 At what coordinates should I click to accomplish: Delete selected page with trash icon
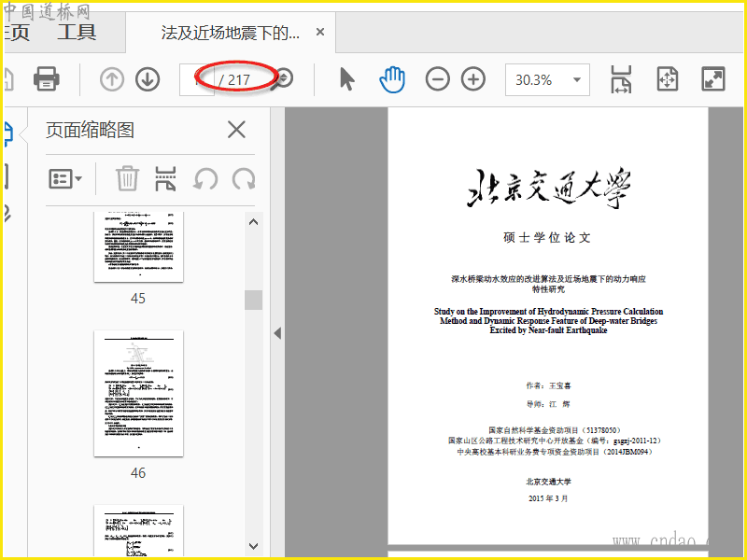point(127,178)
